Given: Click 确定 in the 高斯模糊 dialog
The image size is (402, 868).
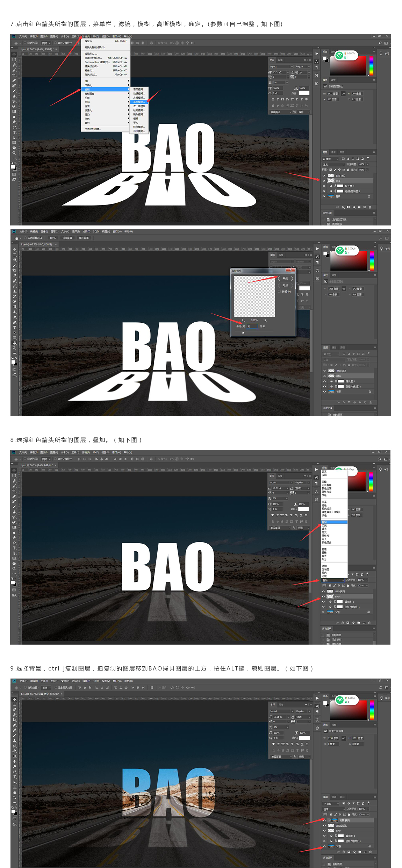Looking at the screenshot, I should click(286, 279).
